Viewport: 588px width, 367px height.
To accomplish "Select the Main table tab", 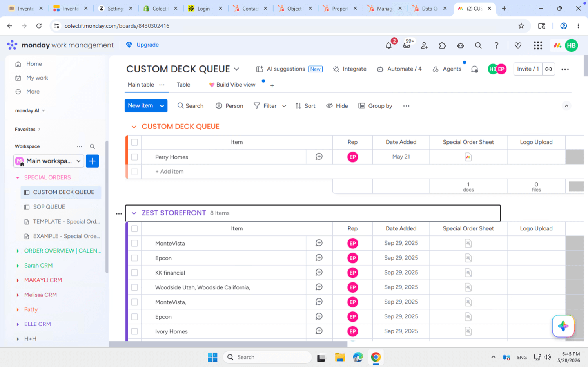I will [x=141, y=85].
